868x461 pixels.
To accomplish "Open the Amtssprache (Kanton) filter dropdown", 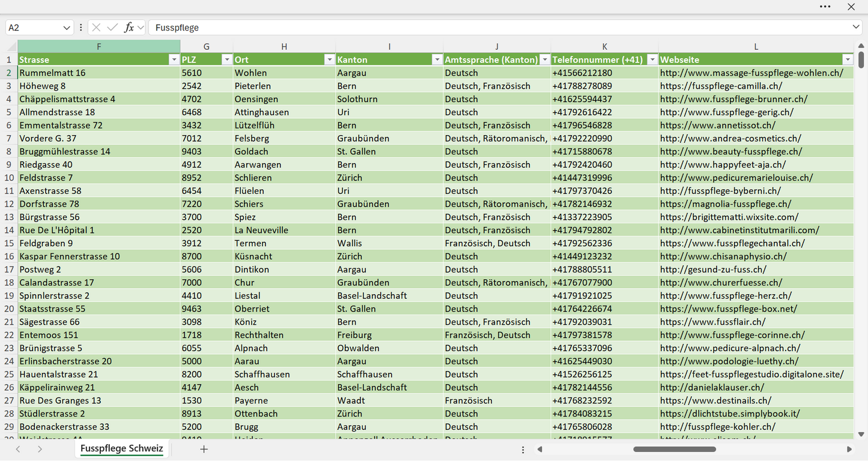I will pos(544,60).
